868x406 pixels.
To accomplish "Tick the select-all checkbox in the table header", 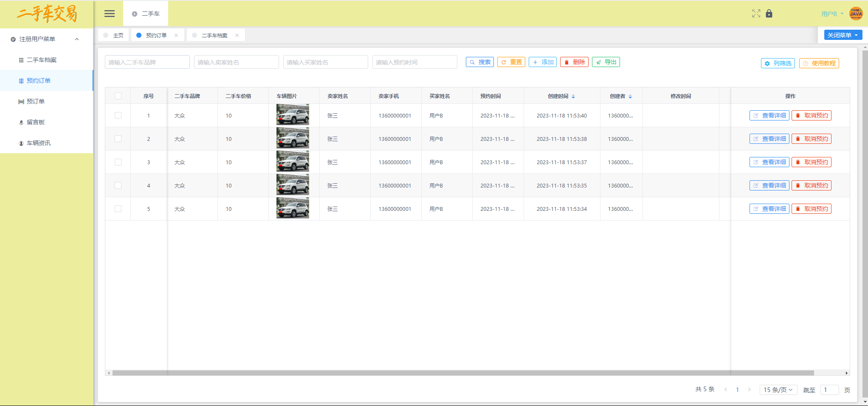I will click(118, 96).
